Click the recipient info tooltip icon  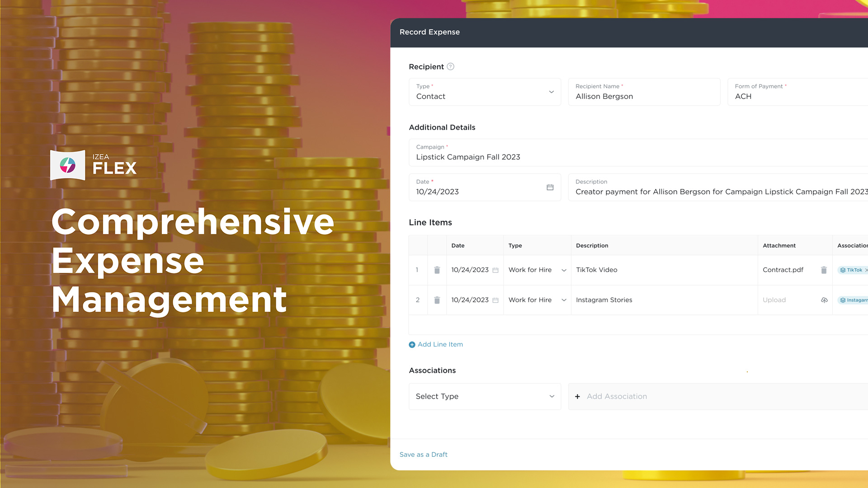click(450, 66)
